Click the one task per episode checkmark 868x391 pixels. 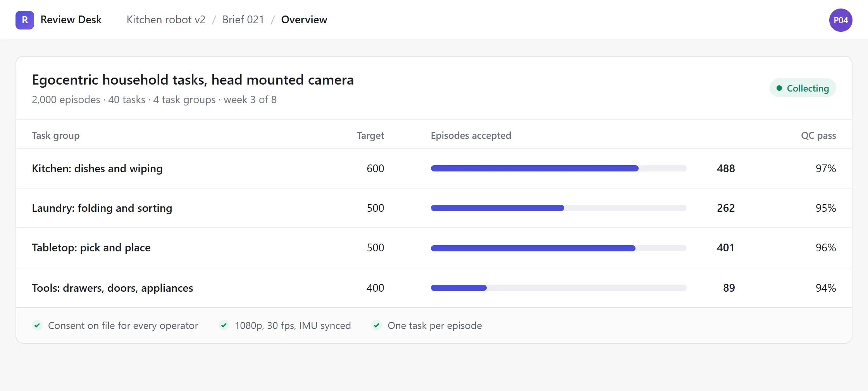(377, 325)
